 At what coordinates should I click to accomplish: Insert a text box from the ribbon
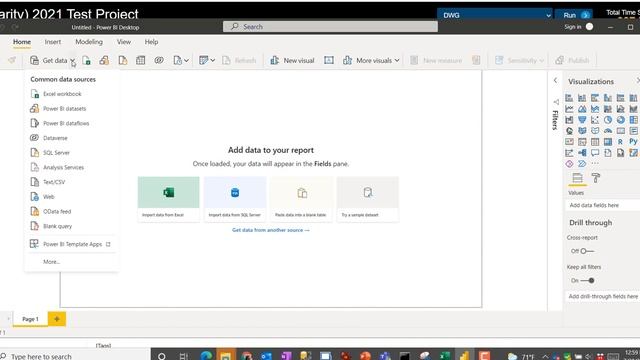pyautogui.click(x=329, y=60)
